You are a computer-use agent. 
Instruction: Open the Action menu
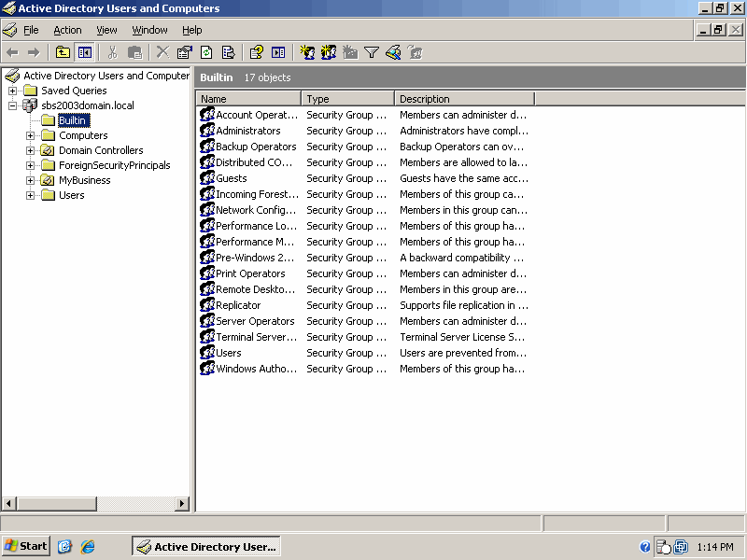coord(67,30)
